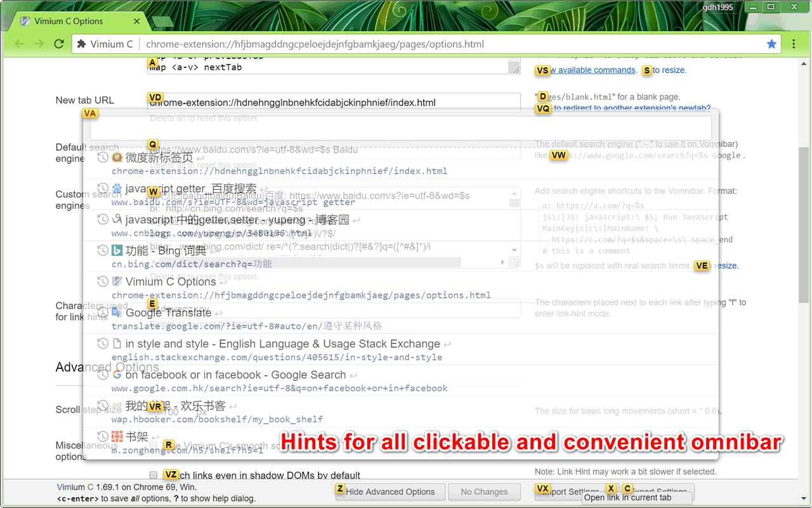Click the browser back arrow
Image resolution: width=812 pixels, height=508 pixels.
click(x=19, y=44)
